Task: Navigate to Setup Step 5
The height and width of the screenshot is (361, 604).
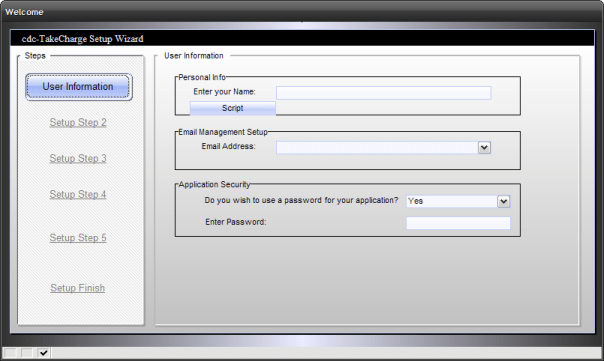Action: point(78,238)
